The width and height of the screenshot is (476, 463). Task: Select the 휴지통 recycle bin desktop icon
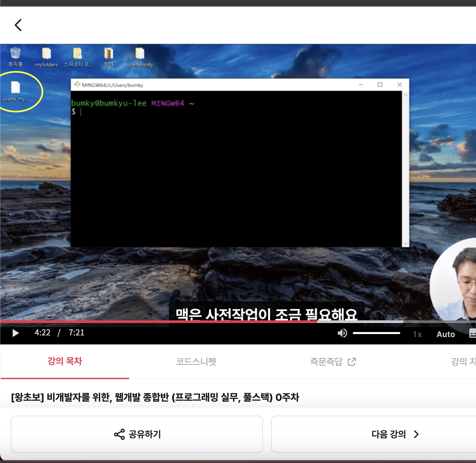coord(15,57)
